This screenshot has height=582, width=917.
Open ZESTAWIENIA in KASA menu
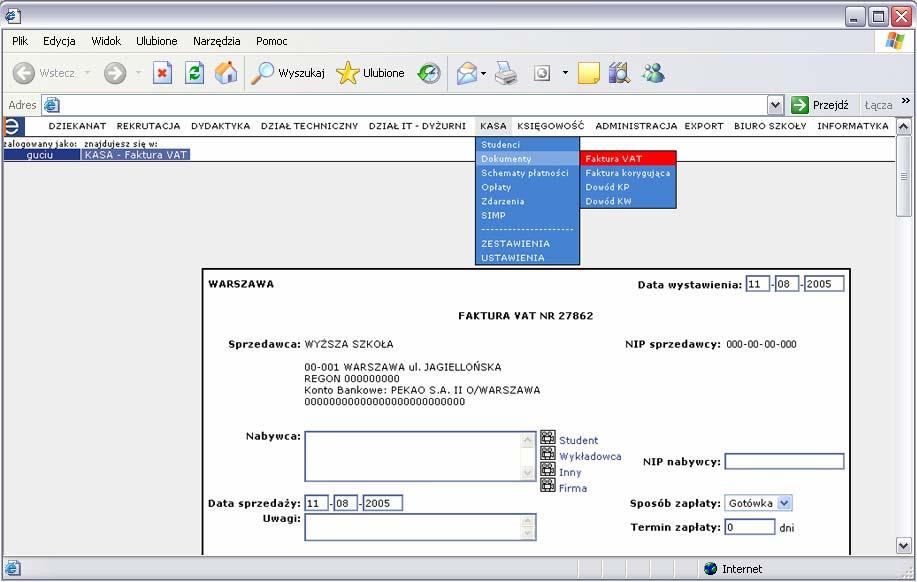point(528,243)
